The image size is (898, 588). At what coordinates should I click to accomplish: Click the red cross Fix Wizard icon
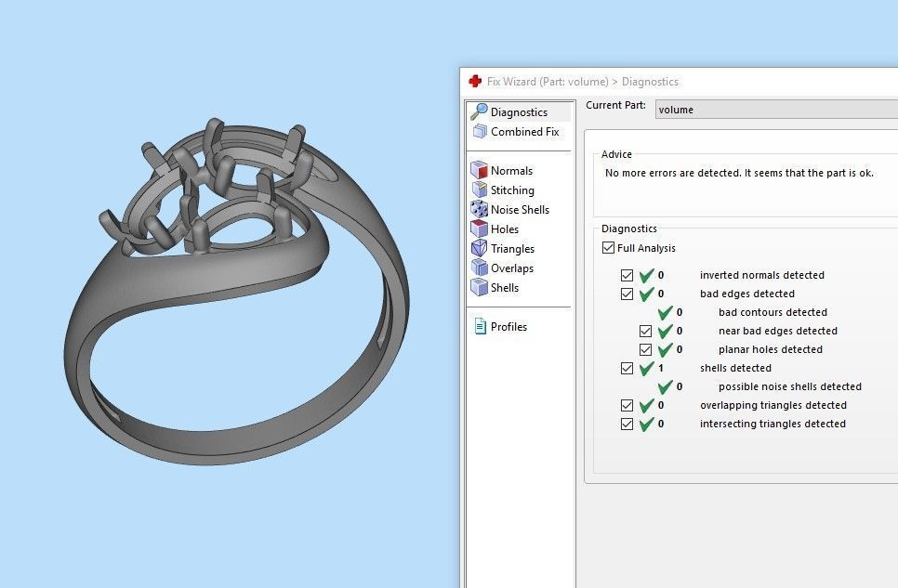click(x=475, y=82)
